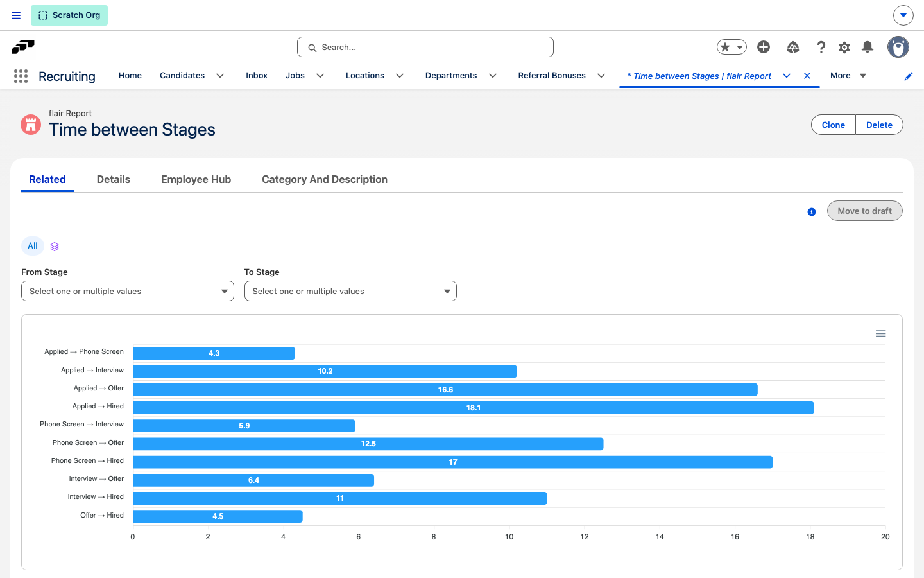The height and width of the screenshot is (578, 924).
Task: Click the Favorites star icon
Action: click(x=725, y=47)
